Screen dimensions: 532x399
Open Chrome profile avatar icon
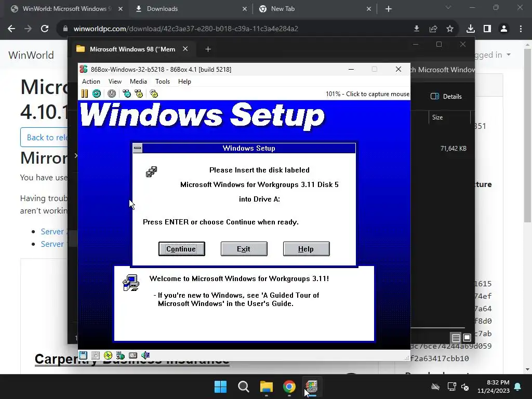504,29
